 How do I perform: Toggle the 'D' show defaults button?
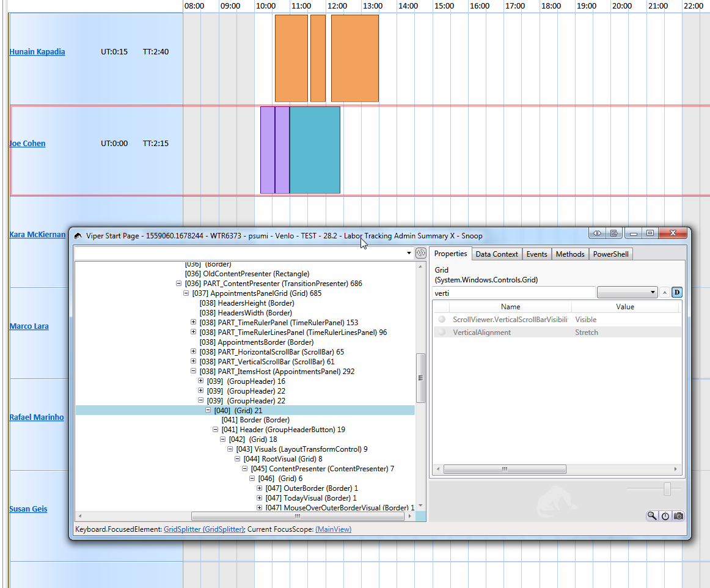pos(676,292)
